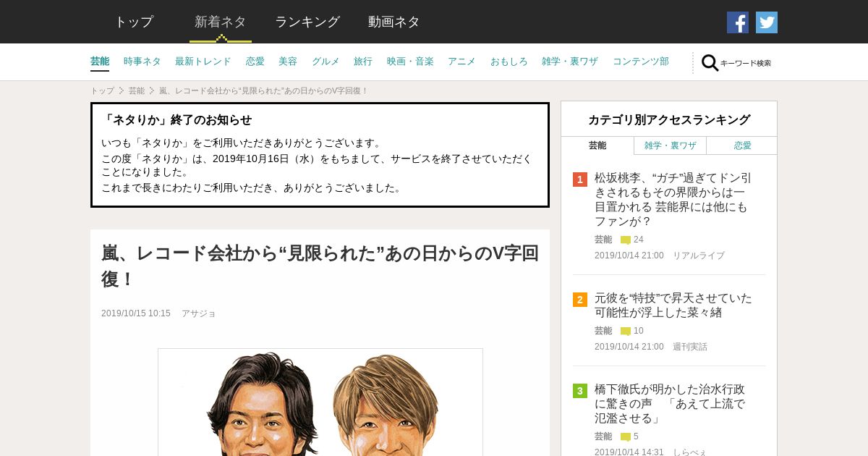Click the magnifying glass search icon
Image resolution: width=868 pixels, height=456 pixels.
[x=710, y=63]
